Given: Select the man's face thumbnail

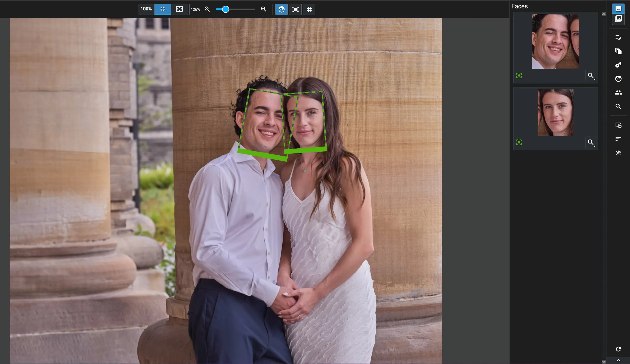Looking at the screenshot, I should coord(555,41).
